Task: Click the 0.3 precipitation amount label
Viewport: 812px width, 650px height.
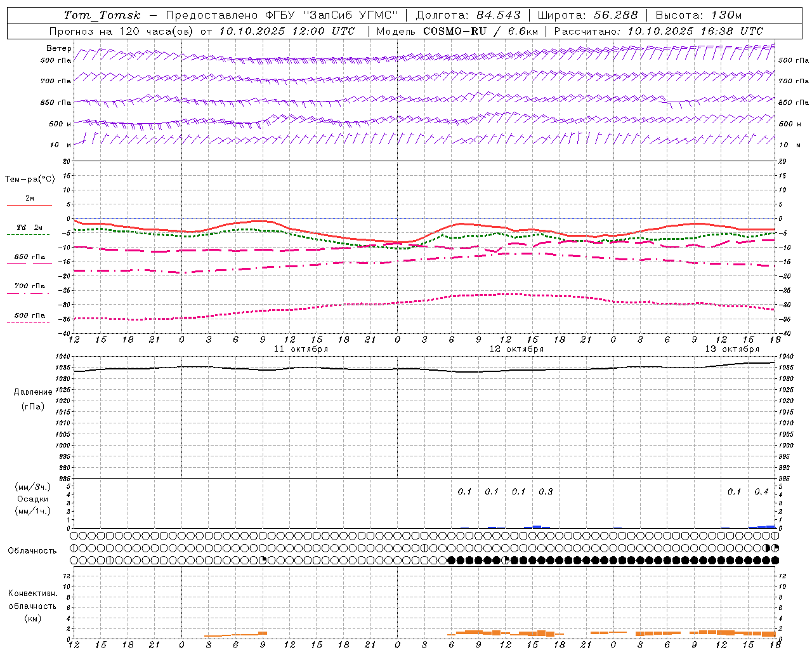Action: 546,491
